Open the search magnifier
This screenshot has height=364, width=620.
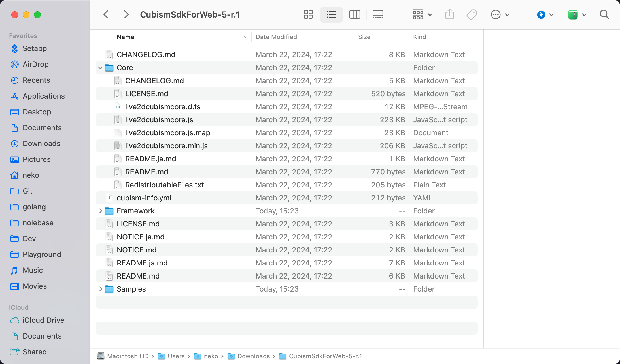click(604, 14)
